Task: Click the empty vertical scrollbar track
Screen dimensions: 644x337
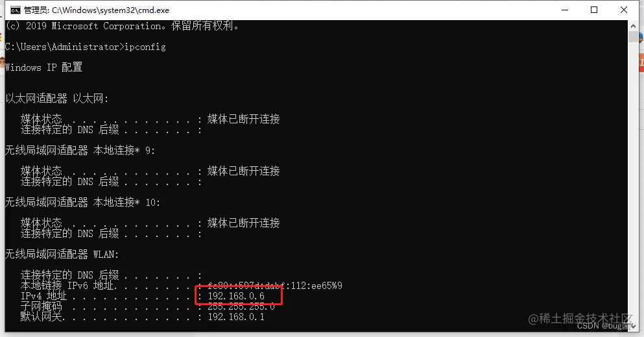Action: (633, 181)
